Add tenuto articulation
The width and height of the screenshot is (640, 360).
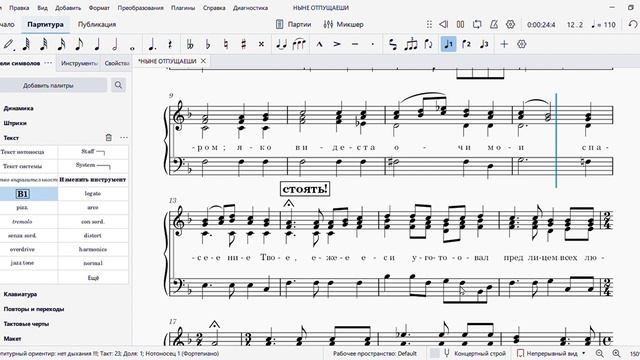(x=355, y=44)
